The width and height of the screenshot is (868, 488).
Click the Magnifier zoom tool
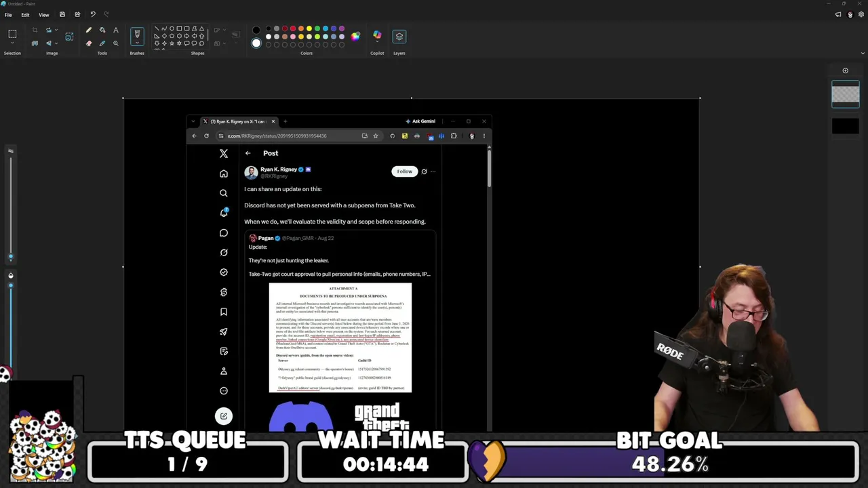click(116, 43)
